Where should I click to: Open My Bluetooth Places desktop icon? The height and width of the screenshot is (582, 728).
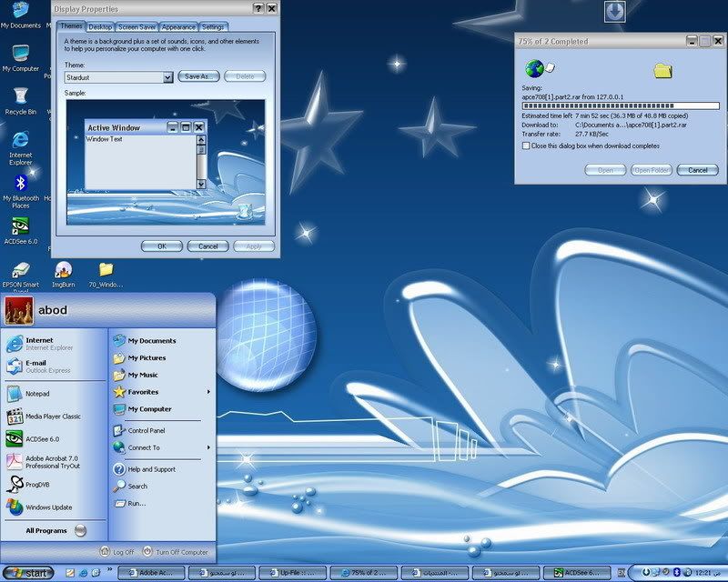(x=20, y=191)
